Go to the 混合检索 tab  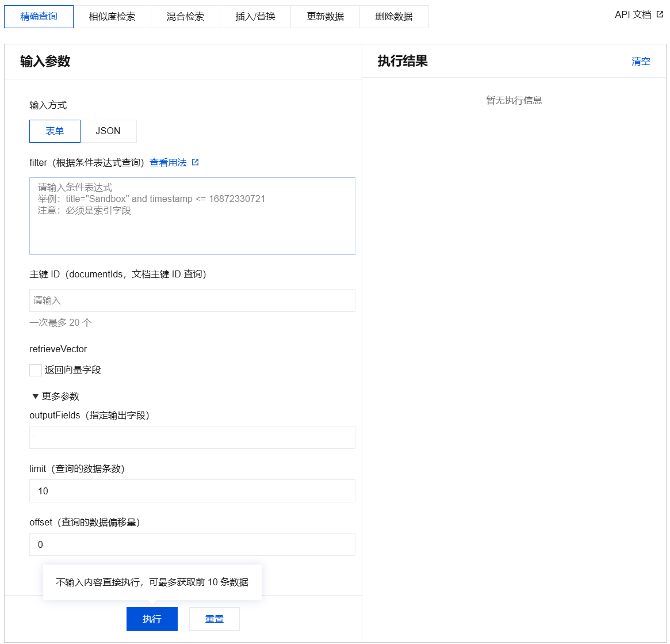point(185,17)
